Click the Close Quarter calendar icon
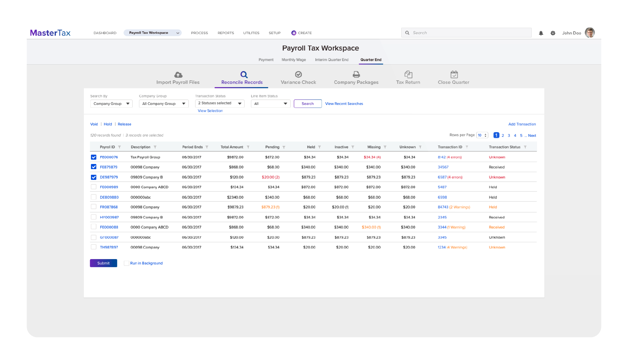Viewport: 628px width, 364px height. (x=454, y=74)
